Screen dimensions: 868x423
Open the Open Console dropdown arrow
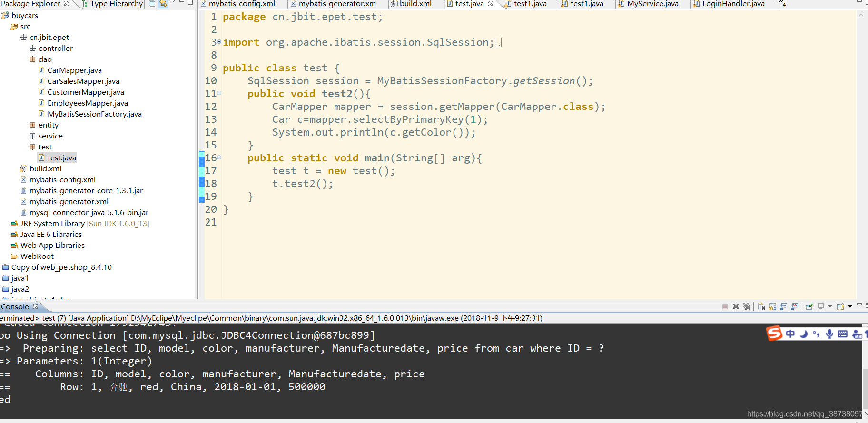tap(850, 306)
